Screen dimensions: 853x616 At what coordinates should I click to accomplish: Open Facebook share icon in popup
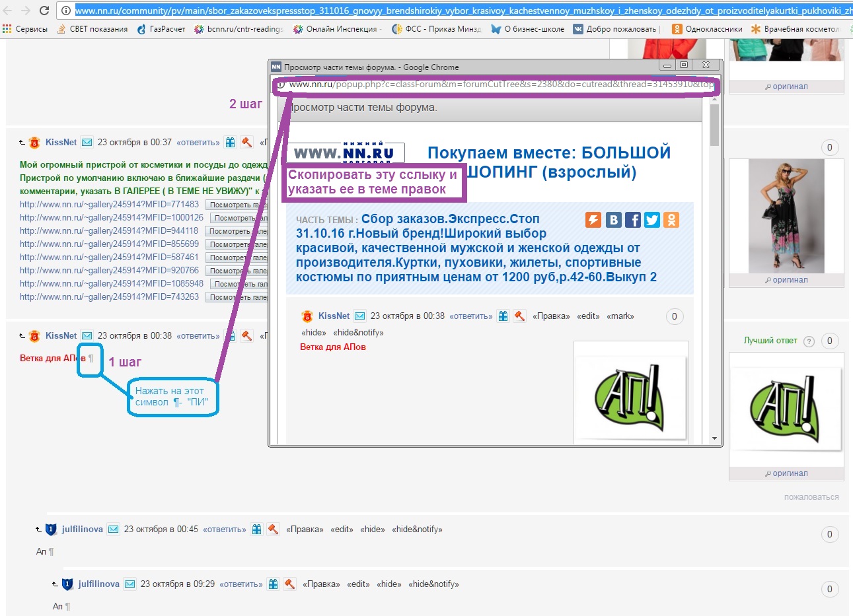632,220
